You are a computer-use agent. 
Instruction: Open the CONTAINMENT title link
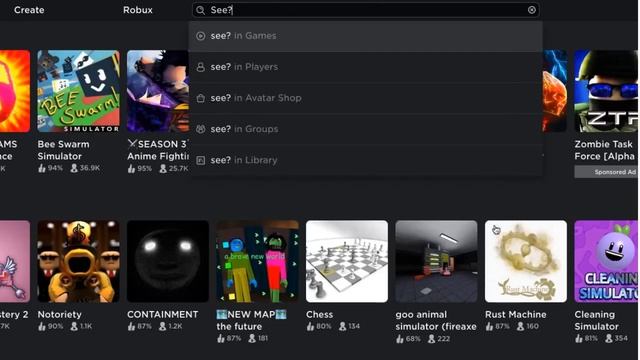tap(162, 314)
